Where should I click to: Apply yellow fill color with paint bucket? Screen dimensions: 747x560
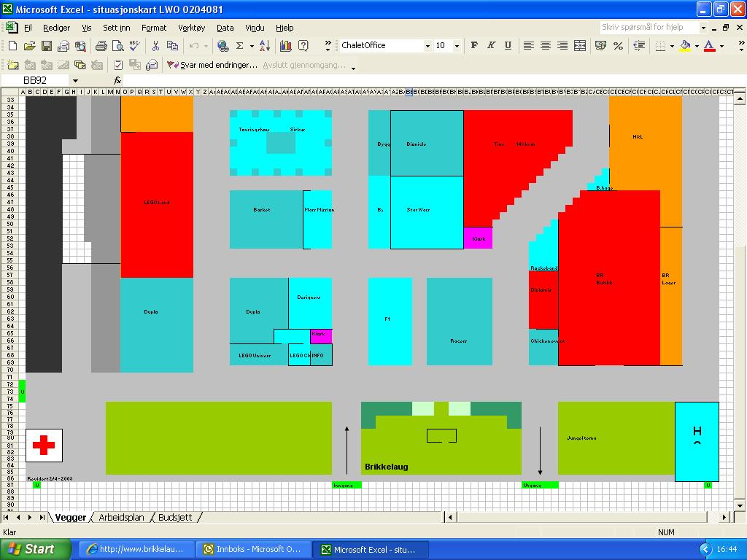coord(685,46)
